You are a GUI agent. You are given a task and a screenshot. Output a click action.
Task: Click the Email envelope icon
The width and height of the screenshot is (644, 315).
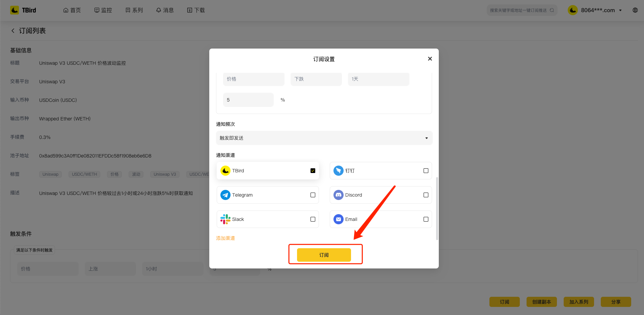coord(338,219)
